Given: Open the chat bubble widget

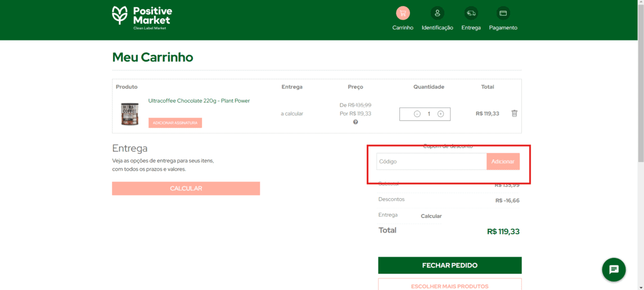Looking at the screenshot, I should pyautogui.click(x=614, y=270).
